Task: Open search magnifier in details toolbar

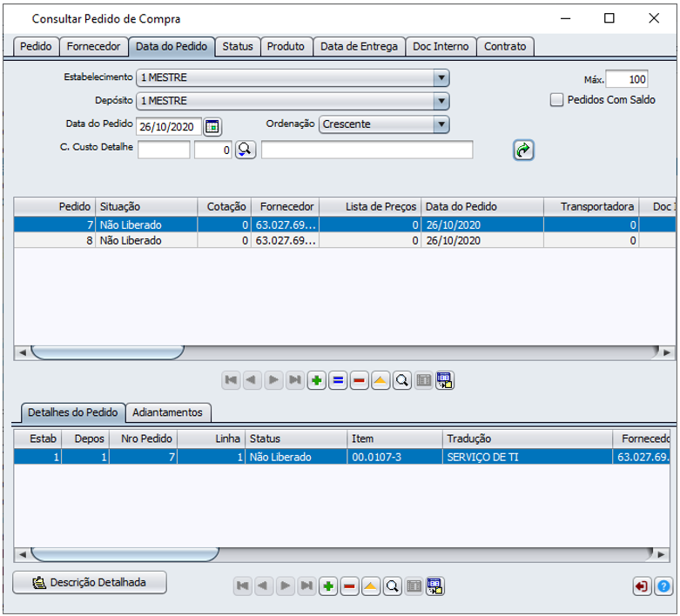Action: [393, 586]
